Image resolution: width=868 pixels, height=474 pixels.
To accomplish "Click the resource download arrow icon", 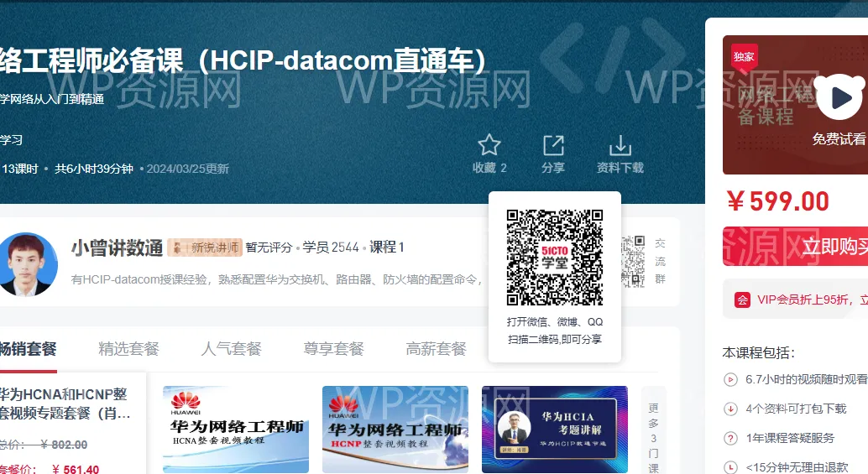I will [x=620, y=145].
